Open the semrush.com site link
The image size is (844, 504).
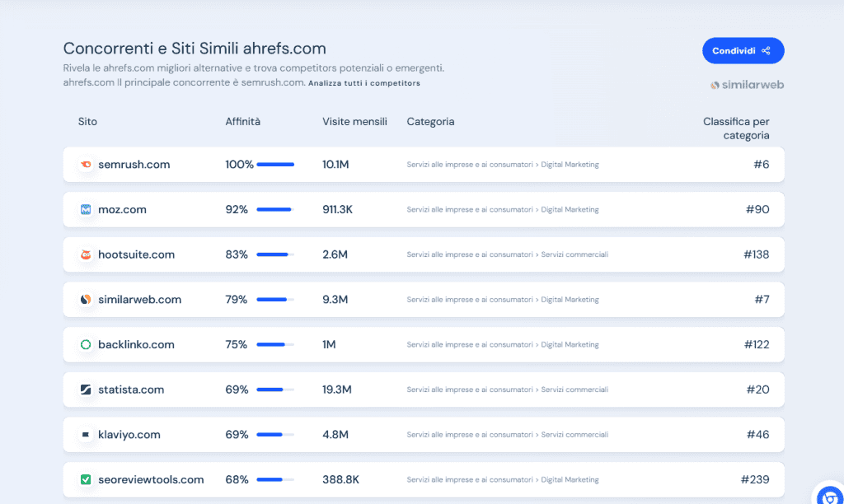tap(134, 165)
